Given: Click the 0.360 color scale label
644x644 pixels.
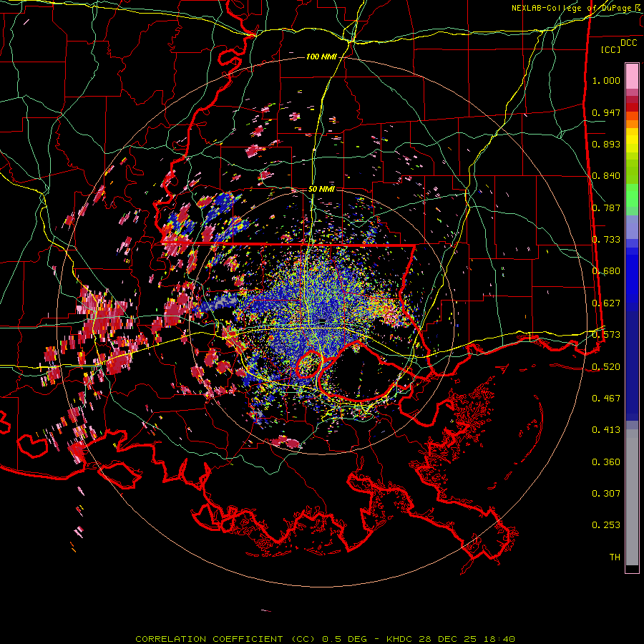Looking at the screenshot, I should click(606, 462).
